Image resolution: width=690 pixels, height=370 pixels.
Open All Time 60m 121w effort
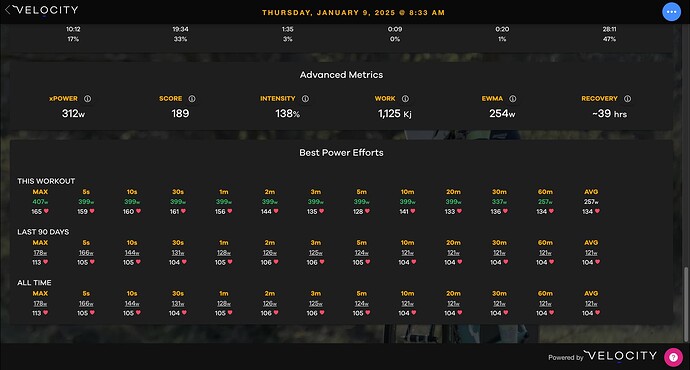click(x=545, y=304)
